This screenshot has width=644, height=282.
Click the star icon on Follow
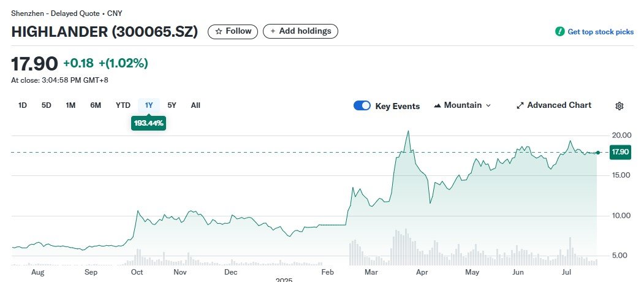219,31
